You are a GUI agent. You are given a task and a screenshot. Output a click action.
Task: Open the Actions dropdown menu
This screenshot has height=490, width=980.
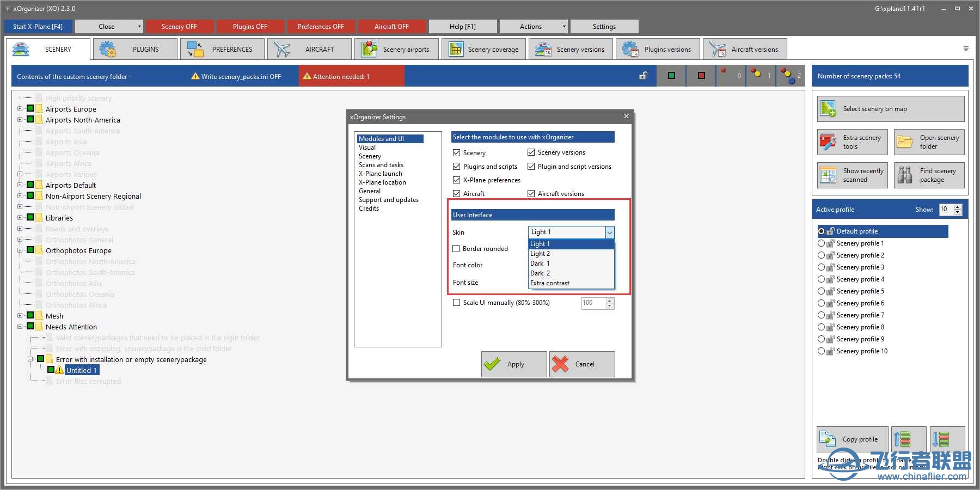click(534, 26)
